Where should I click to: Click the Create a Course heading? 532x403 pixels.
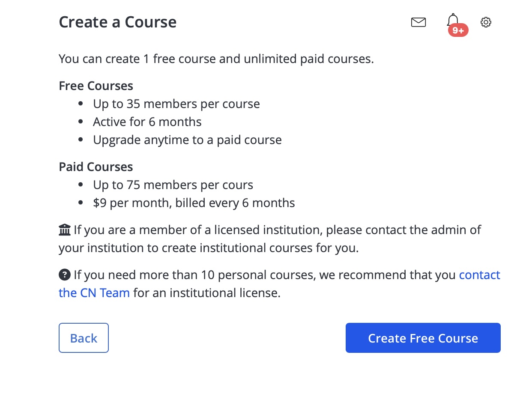(117, 22)
